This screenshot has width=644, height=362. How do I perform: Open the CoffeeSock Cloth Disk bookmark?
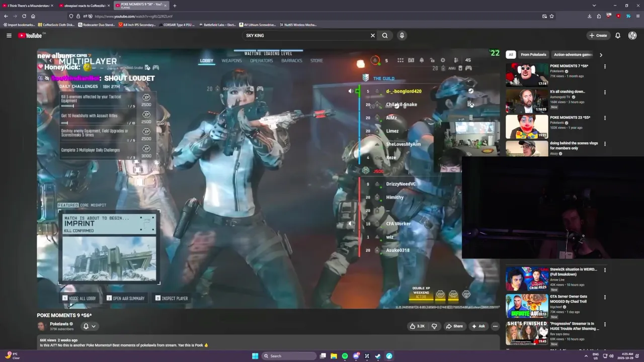coord(56,25)
